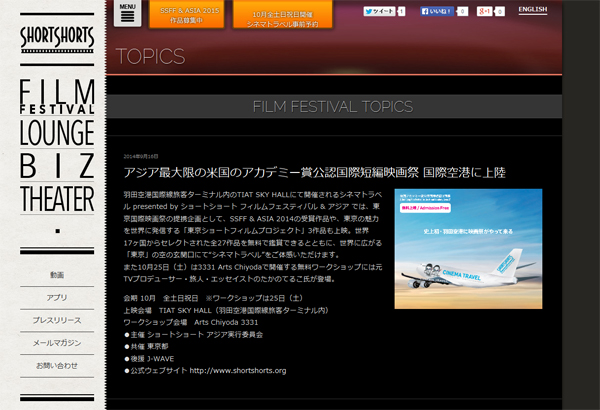This screenshot has width=600, height=410.
Task: Go to the LOUNGE section
Action: pyautogui.click(x=57, y=132)
